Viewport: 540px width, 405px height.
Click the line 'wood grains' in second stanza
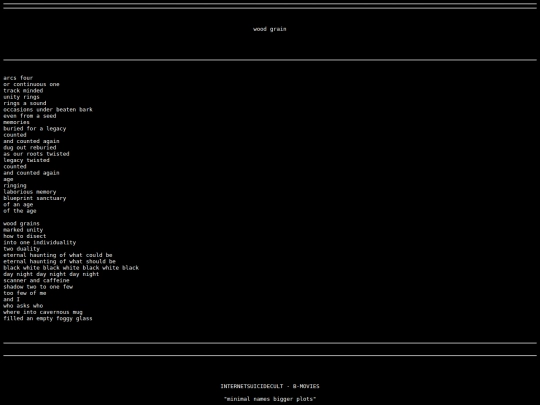[21, 224]
